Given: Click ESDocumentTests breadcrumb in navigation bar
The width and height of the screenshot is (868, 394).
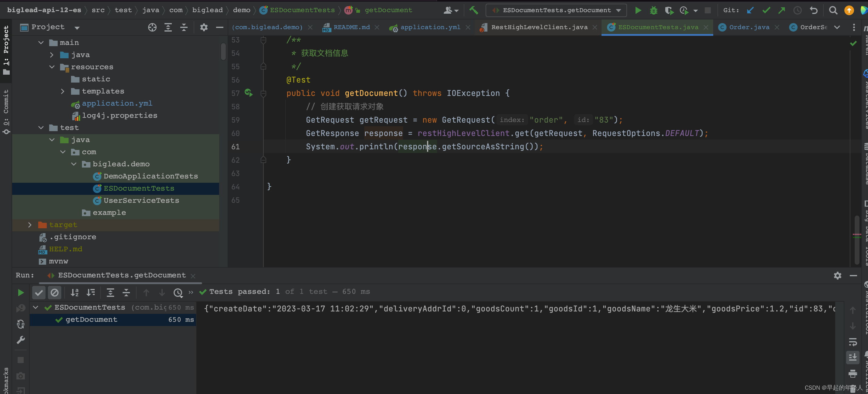Looking at the screenshot, I should click(302, 10).
